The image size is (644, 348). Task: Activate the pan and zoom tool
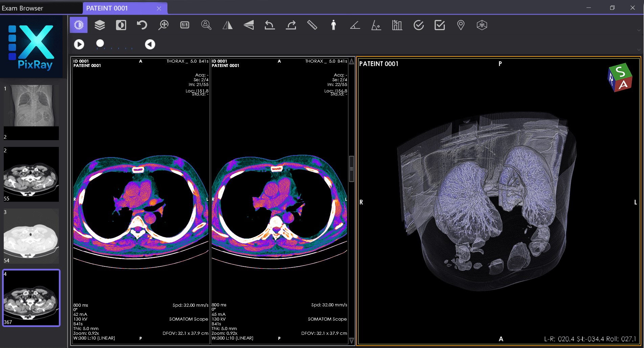pyautogui.click(x=163, y=25)
